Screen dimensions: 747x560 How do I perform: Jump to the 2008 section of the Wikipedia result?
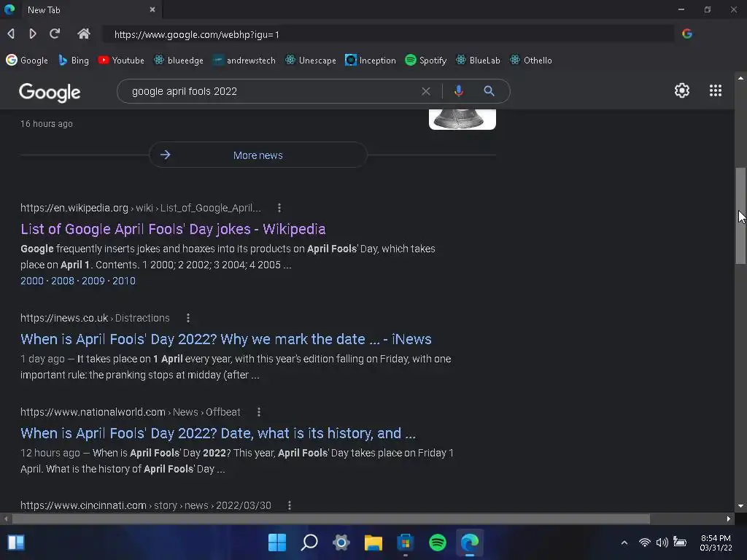(x=63, y=281)
